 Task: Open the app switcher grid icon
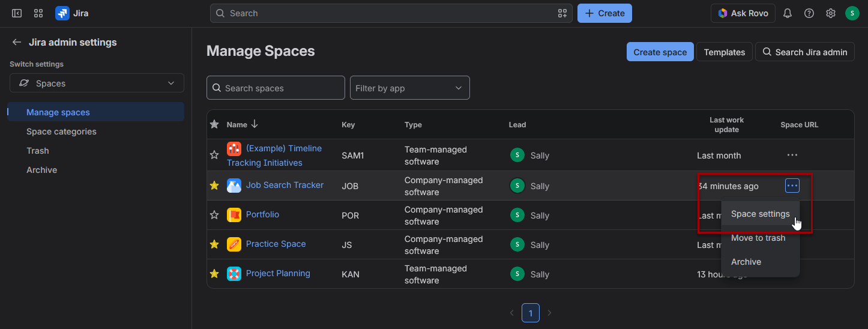(38, 13)
